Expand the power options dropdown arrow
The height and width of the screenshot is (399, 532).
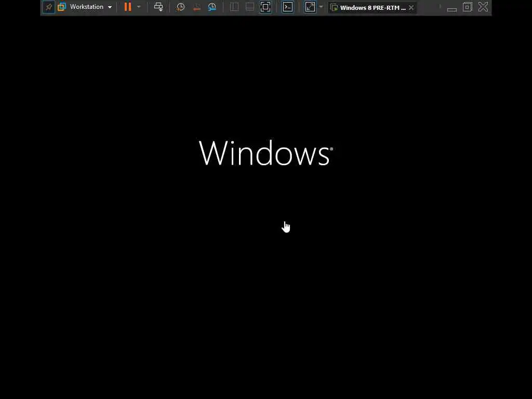(139, 7)
